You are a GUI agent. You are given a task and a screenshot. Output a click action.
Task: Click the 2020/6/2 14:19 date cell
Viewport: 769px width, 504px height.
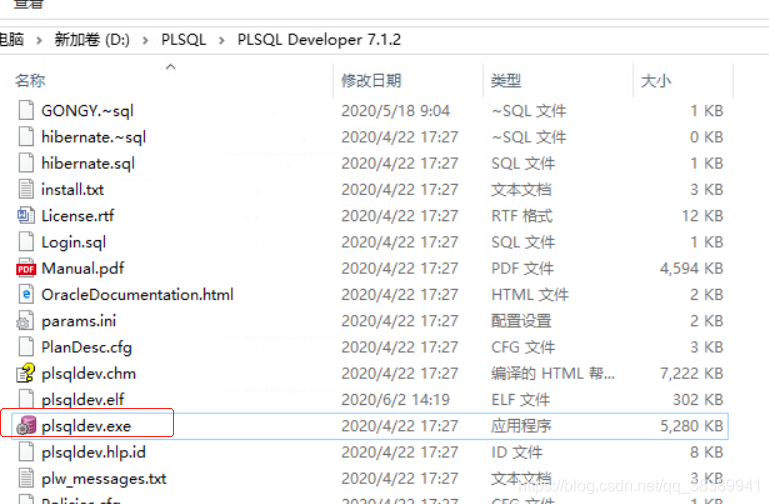[395, 400]
